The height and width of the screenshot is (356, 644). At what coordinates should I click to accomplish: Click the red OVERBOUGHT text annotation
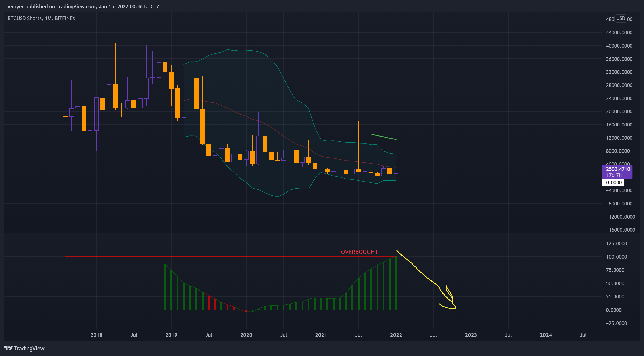(x=359, y=252)
